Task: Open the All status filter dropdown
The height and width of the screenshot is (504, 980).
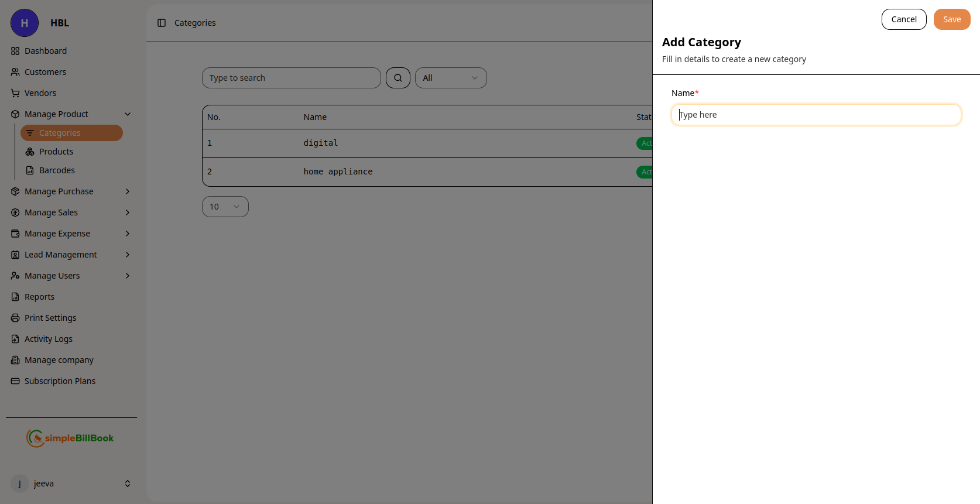Action: tap(450, 78)
